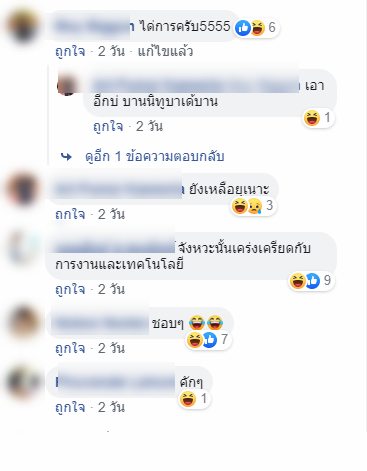Open edit history แก้ไขแล้ว link
This screenshot has width=367, height=471.
coord(165,52)
